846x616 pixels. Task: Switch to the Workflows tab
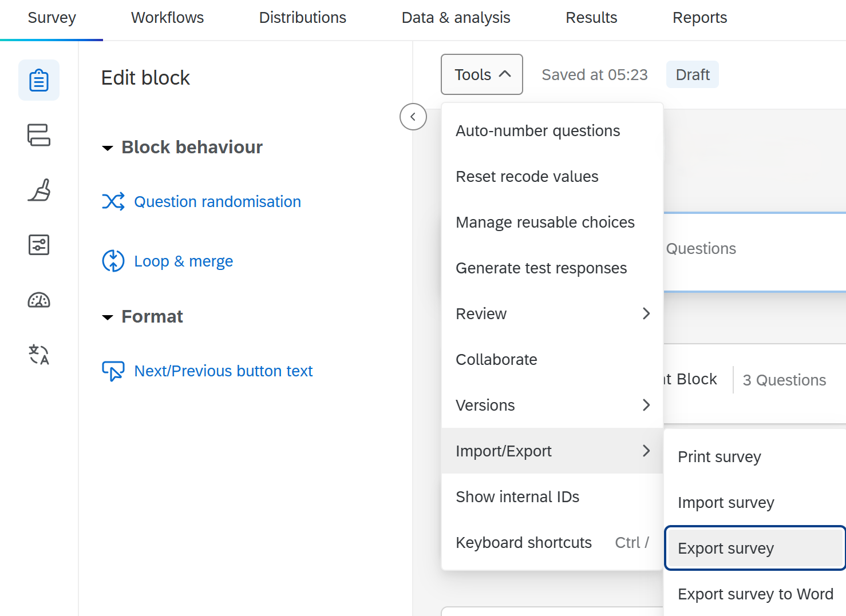coord(167,18)
